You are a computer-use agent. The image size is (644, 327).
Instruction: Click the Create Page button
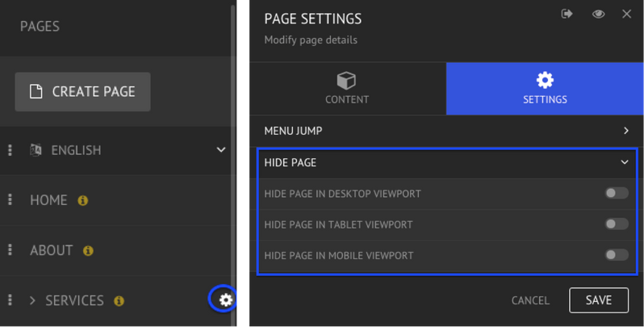(x=82, y=91)
